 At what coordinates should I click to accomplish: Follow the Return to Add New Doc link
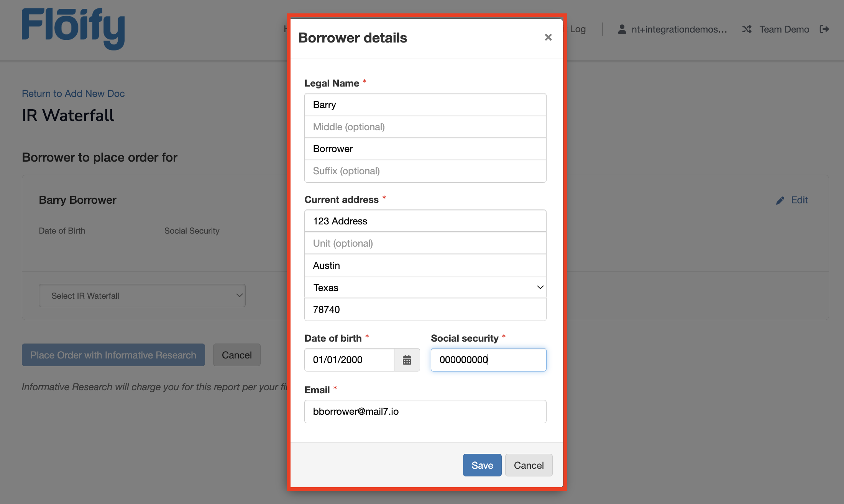point(73,93)
